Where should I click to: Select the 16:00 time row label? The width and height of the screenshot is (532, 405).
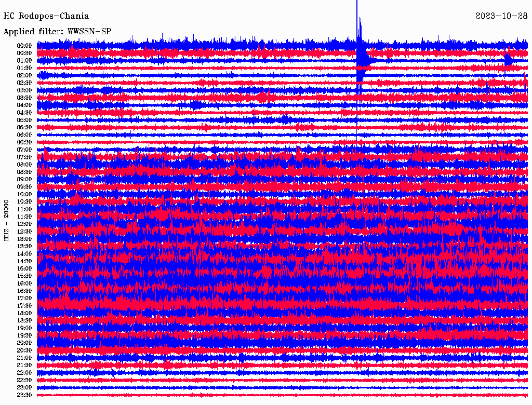24,284
